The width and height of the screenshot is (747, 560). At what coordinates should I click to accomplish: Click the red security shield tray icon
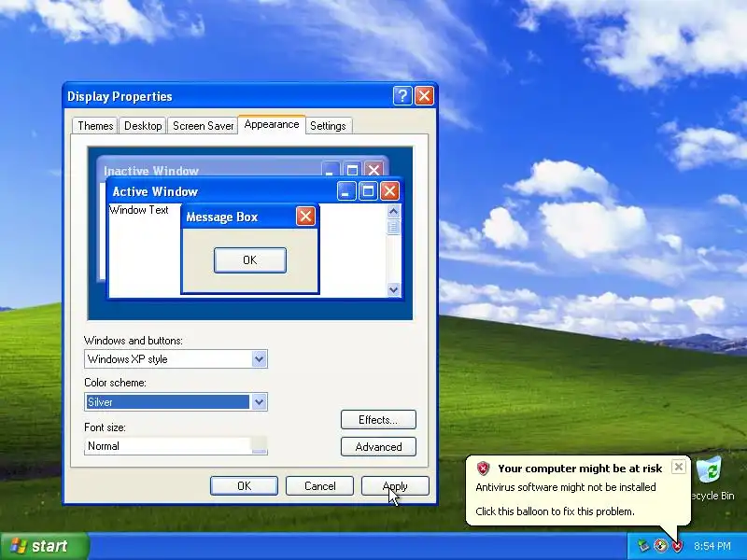click(x=677, y=546)
